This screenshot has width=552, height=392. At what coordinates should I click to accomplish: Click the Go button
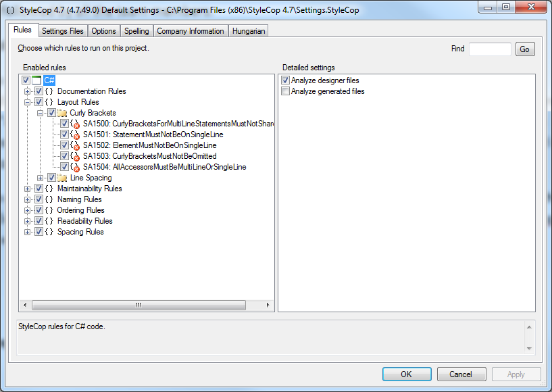[x=525, y=49]
